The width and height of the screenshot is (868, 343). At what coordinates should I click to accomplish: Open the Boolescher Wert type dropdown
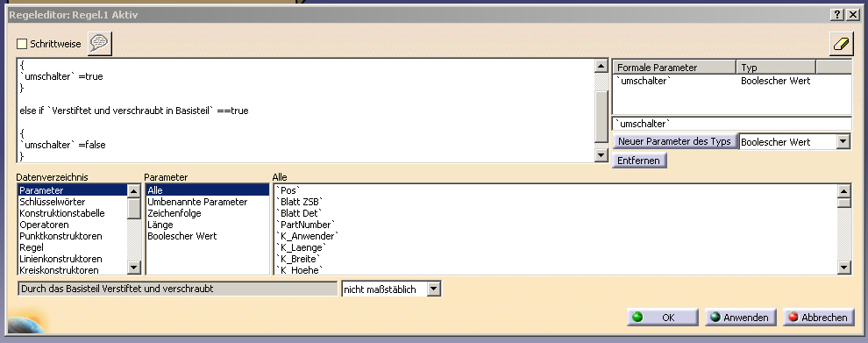[x=843, y=142]
